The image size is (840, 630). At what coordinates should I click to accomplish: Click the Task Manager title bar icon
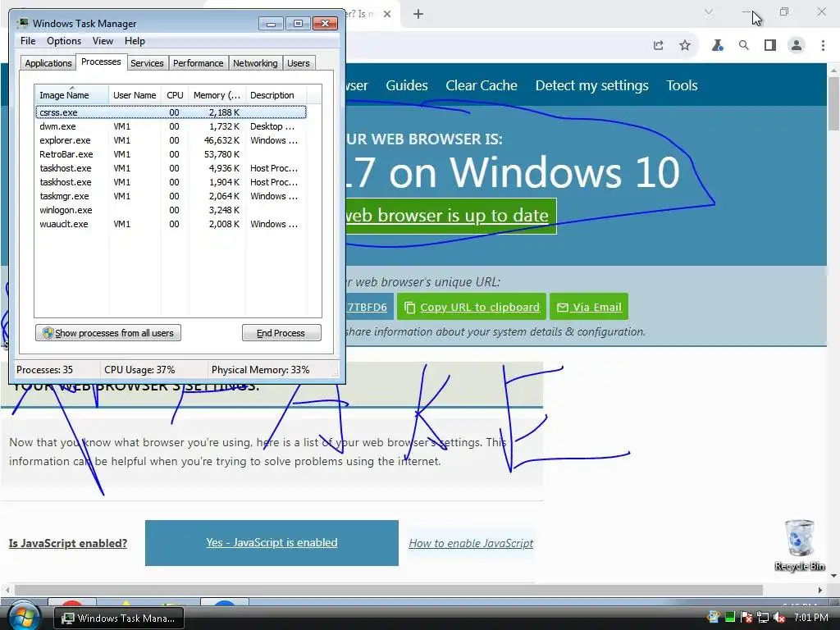[22, 23]
